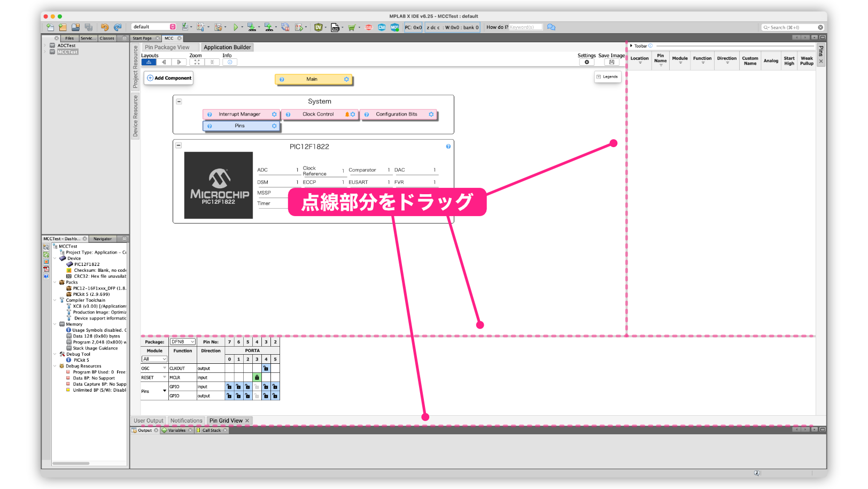The width and height of the screenshot is (868, 489).
Task: Open the MPLAB Data Visualizer DV icon
Action: (x=319, y=27)
